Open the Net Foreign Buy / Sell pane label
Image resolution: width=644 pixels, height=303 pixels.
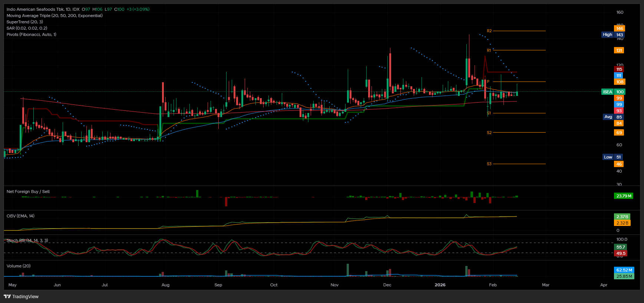[x=28, y=192]
